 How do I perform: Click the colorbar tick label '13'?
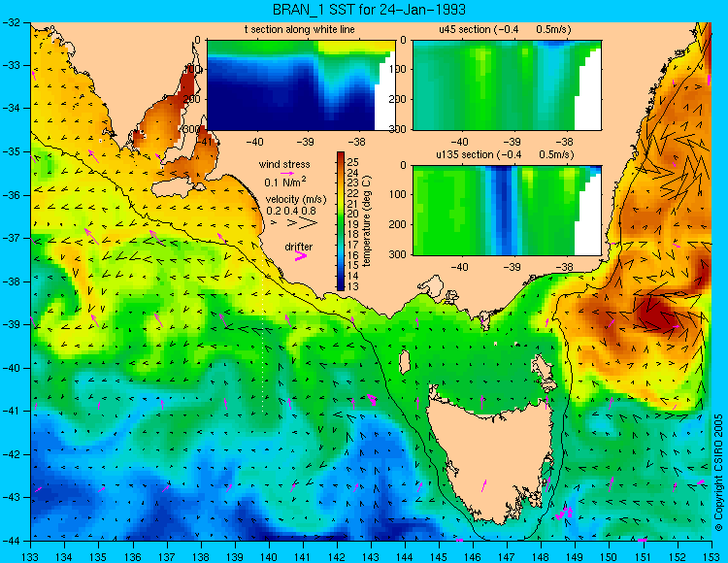353,286
